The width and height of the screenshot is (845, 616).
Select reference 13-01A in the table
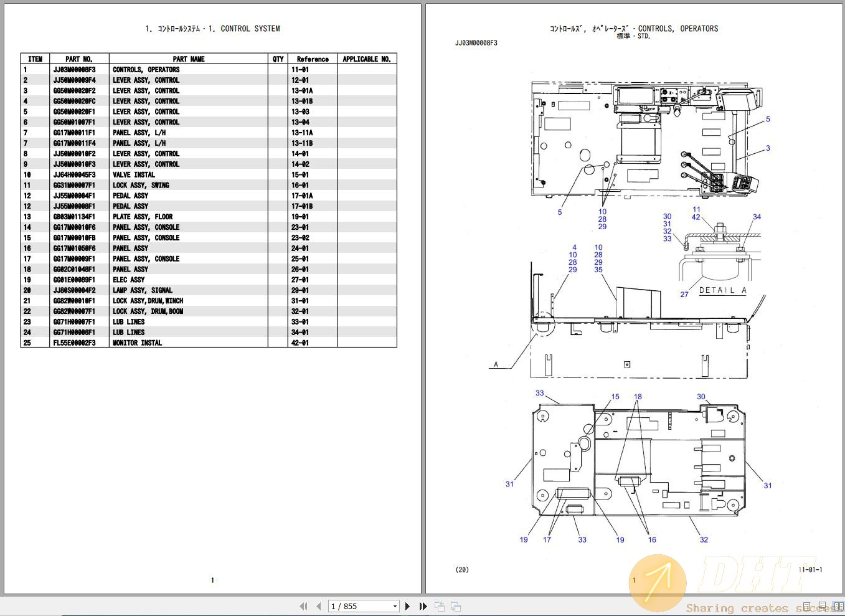(x=302, y=91)
